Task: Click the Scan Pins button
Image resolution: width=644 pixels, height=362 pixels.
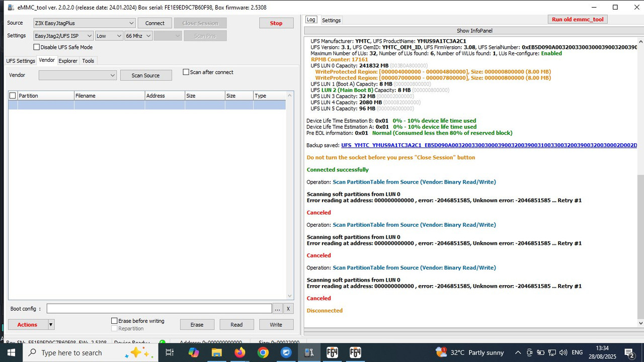Action: (205, 36)
